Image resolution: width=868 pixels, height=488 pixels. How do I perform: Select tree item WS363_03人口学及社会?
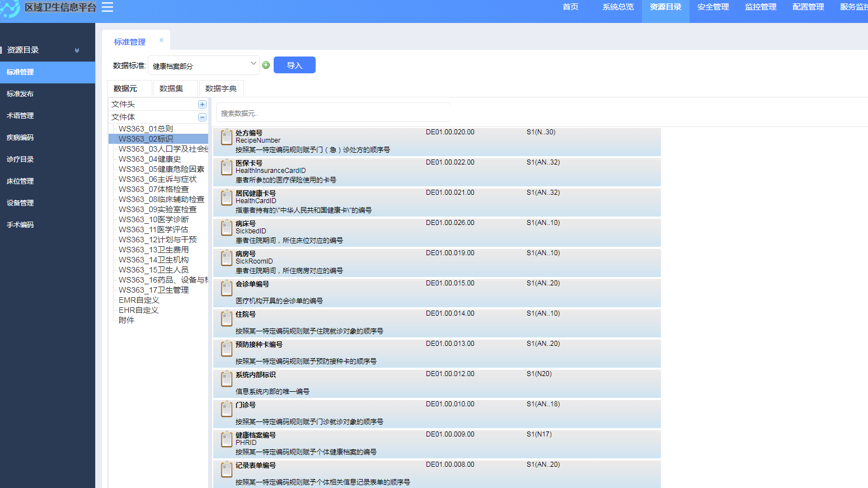[x=163, y=149]
